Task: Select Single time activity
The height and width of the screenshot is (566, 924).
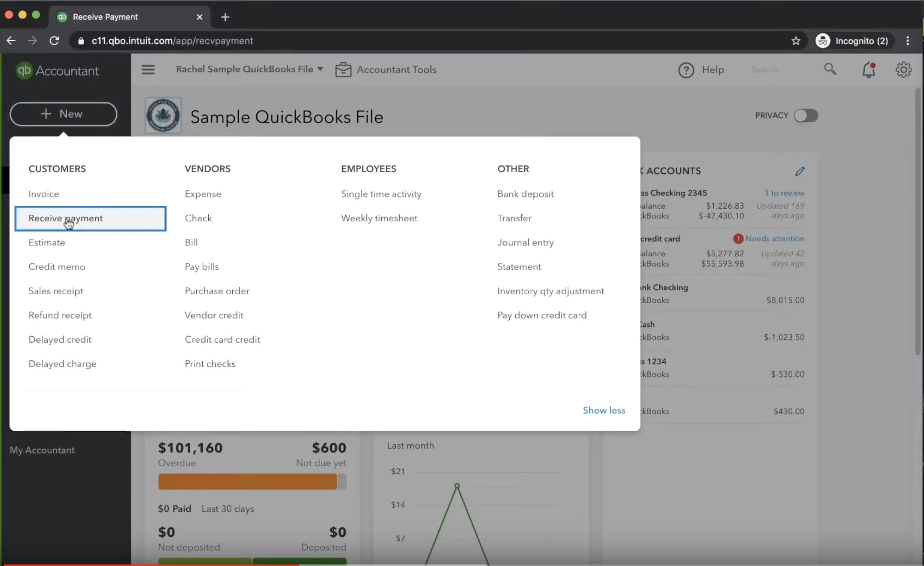Action: [x=381, y=194]
